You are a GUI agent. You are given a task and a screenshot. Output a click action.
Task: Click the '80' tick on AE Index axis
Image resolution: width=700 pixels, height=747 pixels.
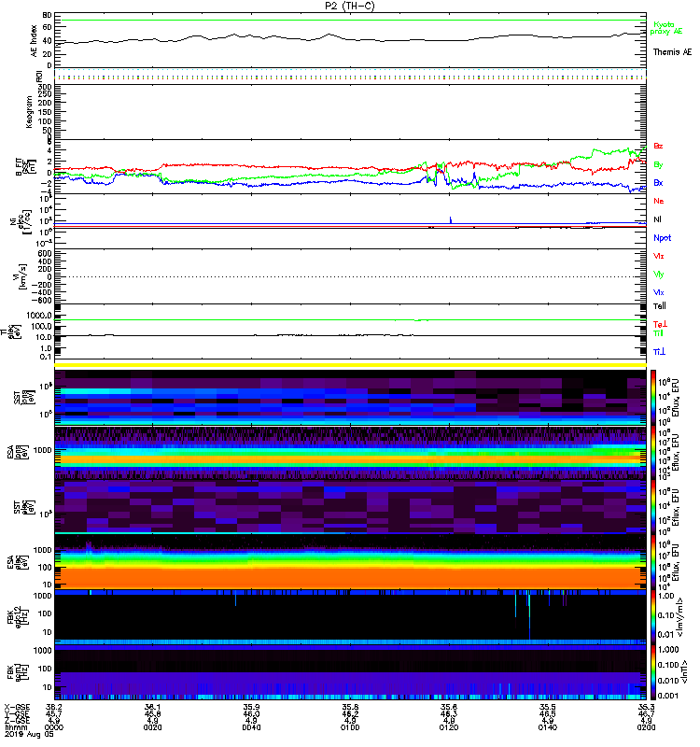[x=48, y=15]
